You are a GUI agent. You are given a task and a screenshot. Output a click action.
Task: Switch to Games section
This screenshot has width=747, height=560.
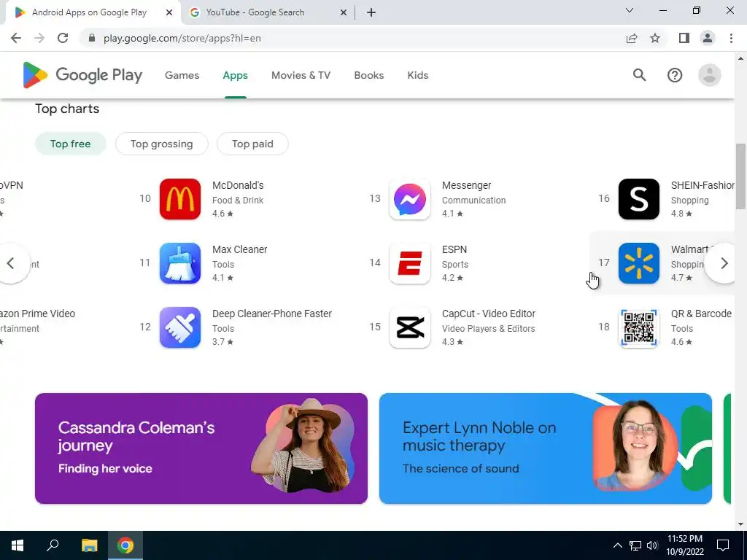click(x=182, y=75)
